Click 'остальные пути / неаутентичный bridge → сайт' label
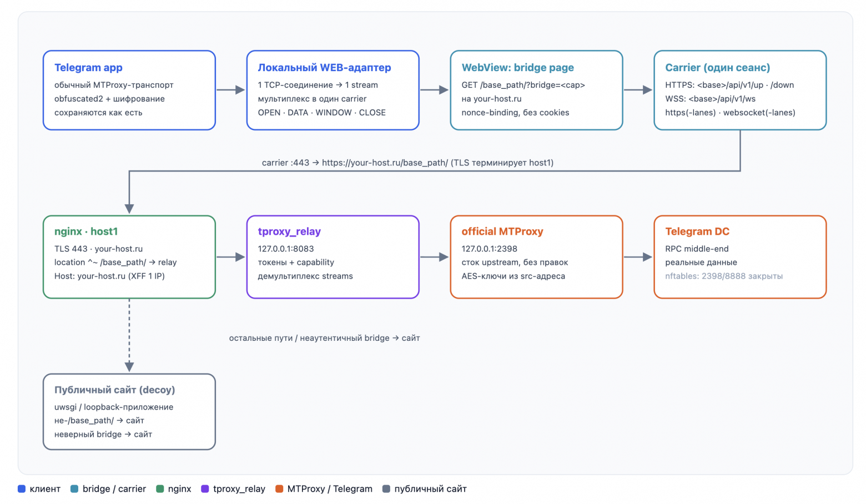The width and height of the screenshot is (866, 504). [x=325, y=338]
